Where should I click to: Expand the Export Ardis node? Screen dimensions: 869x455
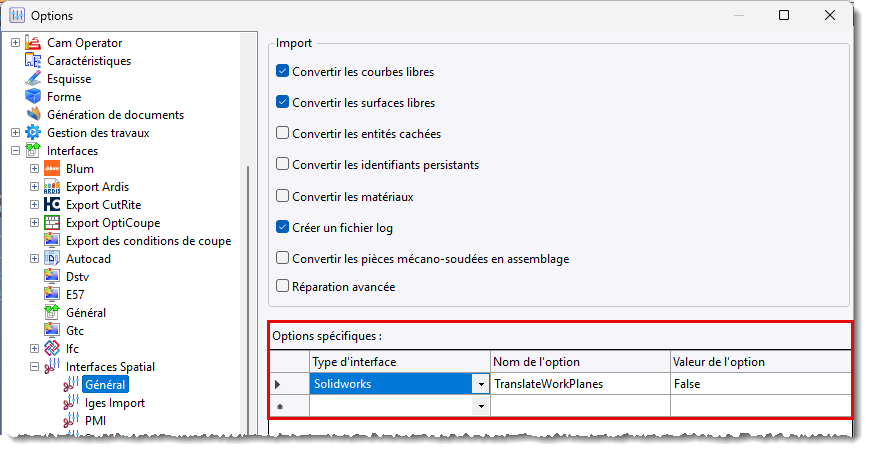(34, 187)
